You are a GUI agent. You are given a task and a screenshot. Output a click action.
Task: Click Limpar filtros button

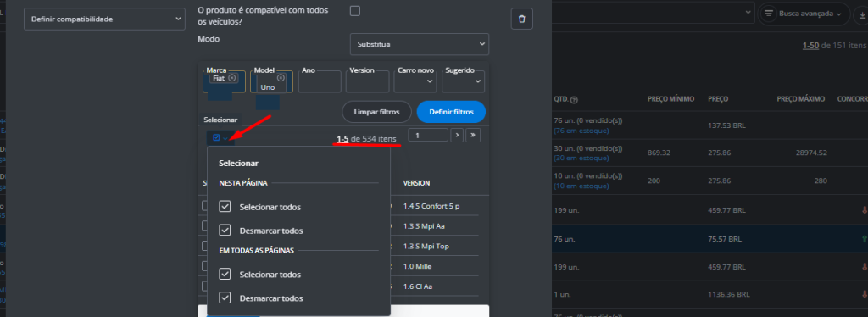[x=377, y=112]
